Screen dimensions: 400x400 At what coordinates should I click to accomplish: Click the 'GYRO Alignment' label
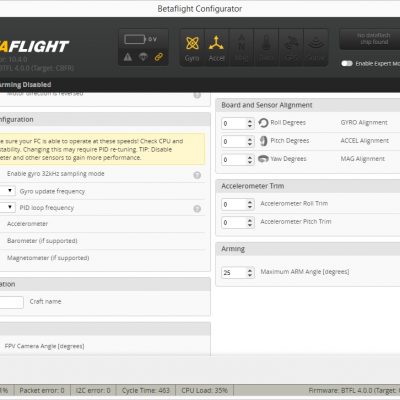(364, 123)
